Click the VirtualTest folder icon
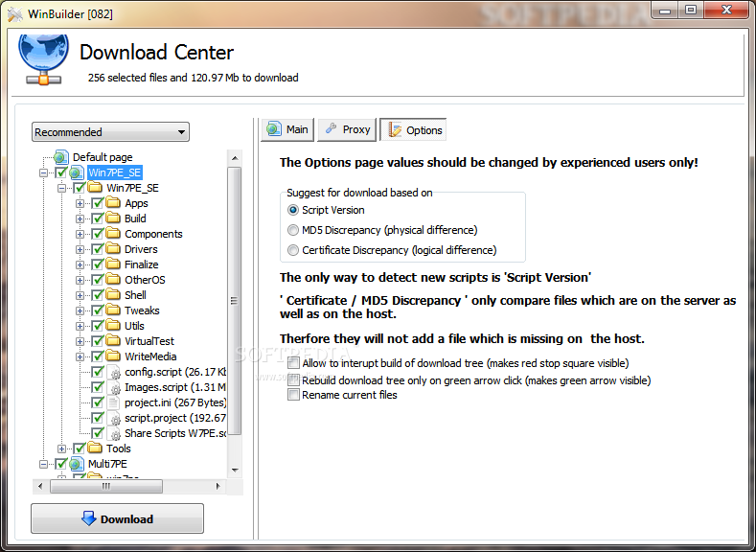 113,341
